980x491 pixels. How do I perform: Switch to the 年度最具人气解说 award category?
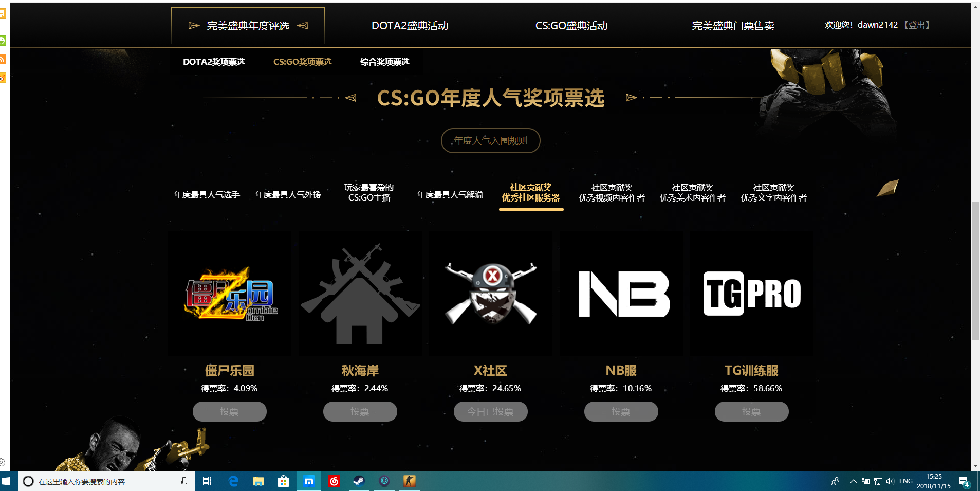[450, 195]
